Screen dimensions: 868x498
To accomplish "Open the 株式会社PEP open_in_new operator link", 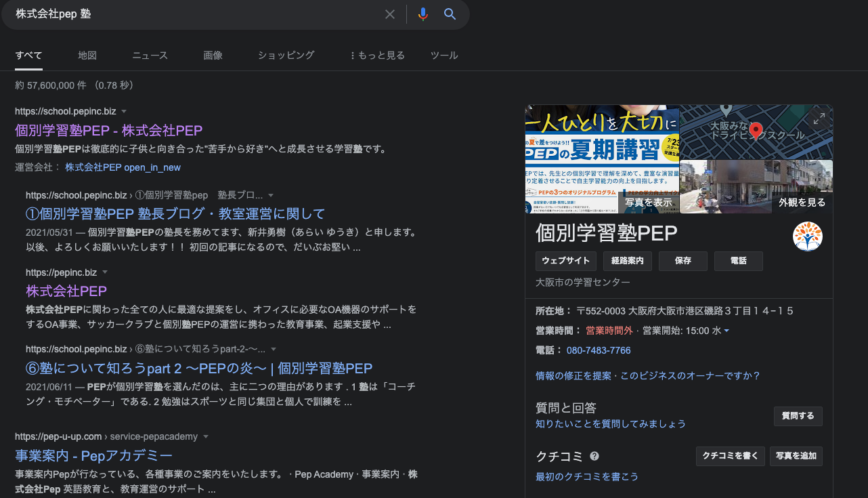I will click(x=123, y=167).
